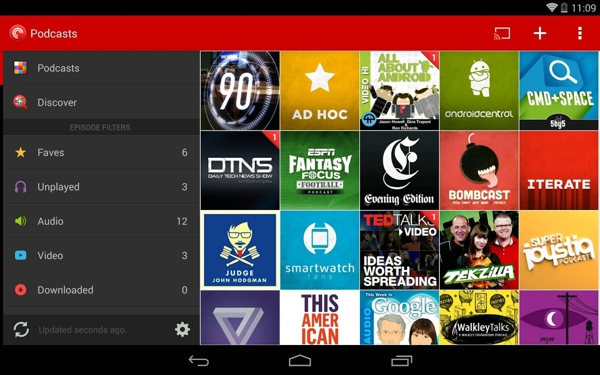The width and height of the screenshot is (600, 375).
Task: Open the 90 Seconds podcast tile
Action: pyautogui.click(x=240, y=91)
